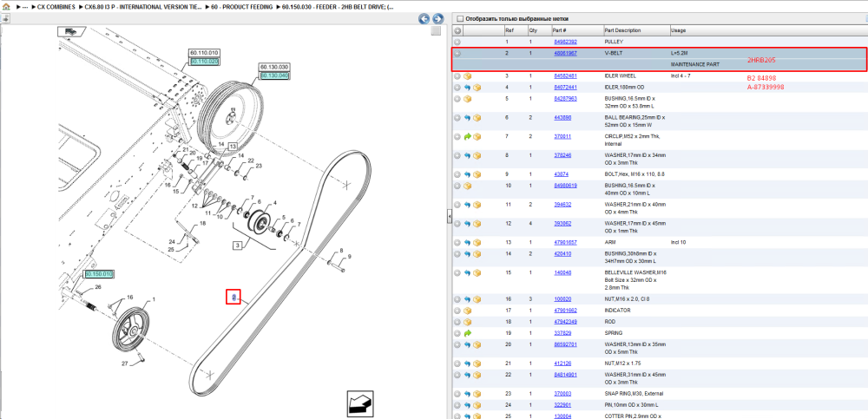Viewport: 868px width, 419px height.
Task: Toggle 'Отобразить только выбранные метки' checkbox
Action: 459,19
